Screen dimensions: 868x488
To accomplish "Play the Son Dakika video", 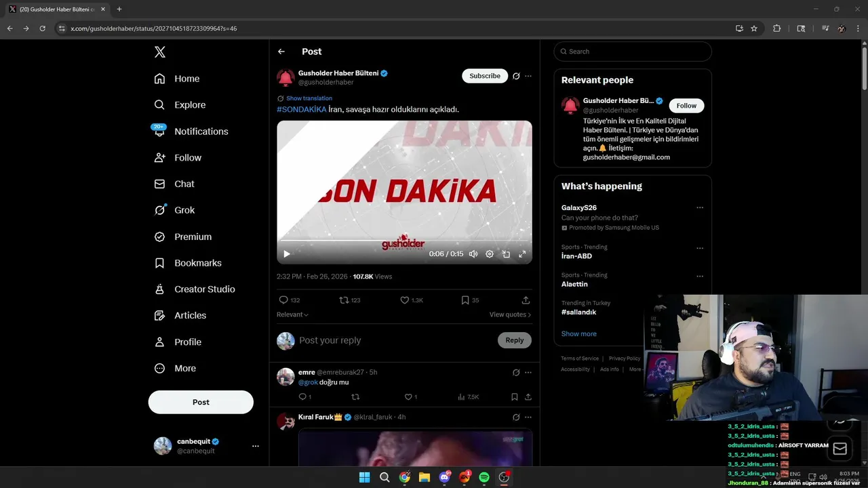I will pos(286,254).
